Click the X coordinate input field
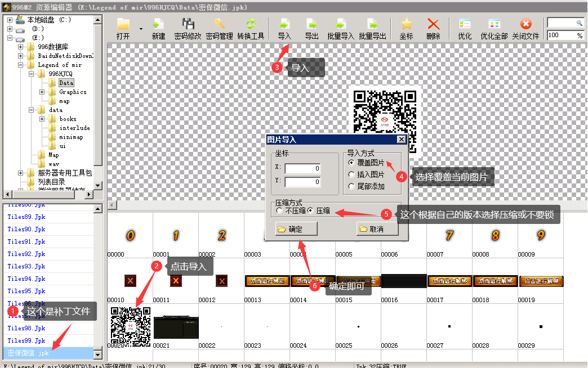Viewport: 588px width, 368px height. coord(302,168)
